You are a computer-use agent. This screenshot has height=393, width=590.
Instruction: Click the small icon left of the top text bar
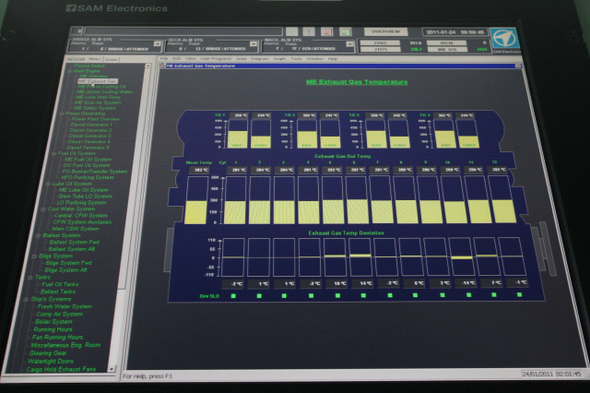coord(77,31)
